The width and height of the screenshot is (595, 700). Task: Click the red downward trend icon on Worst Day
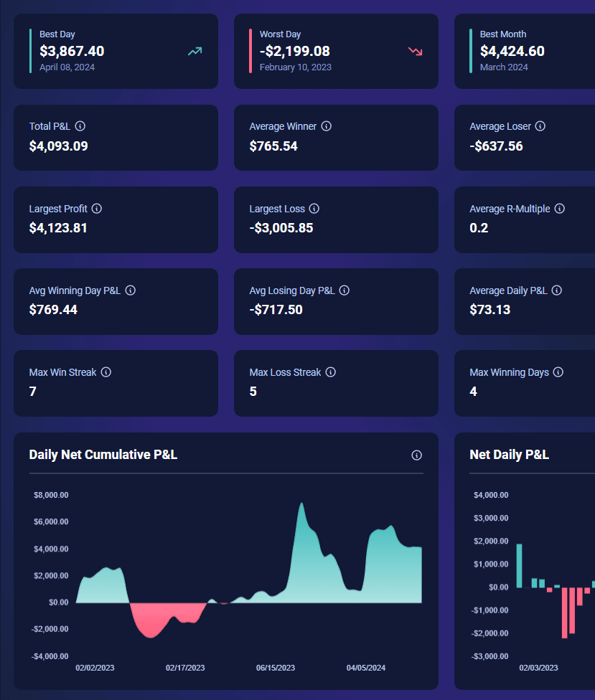pyautogui.click(x=415, y=52)
